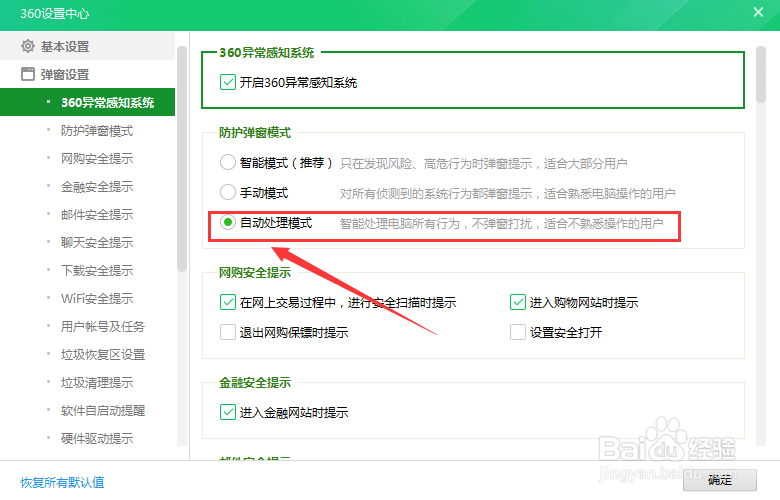Open 垃圾恢复区设置 sidebar item
The width and height of the screenshot is (780, 500).
pos(103,355)
